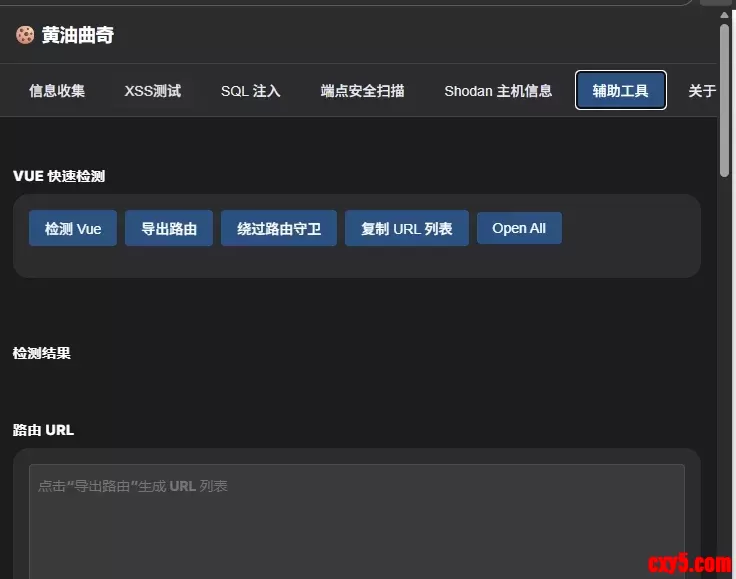The image size is (736, 579).
Task: Focus the 路由 URL list textarea
Action: pyautogui.click(x=357, y=522)
